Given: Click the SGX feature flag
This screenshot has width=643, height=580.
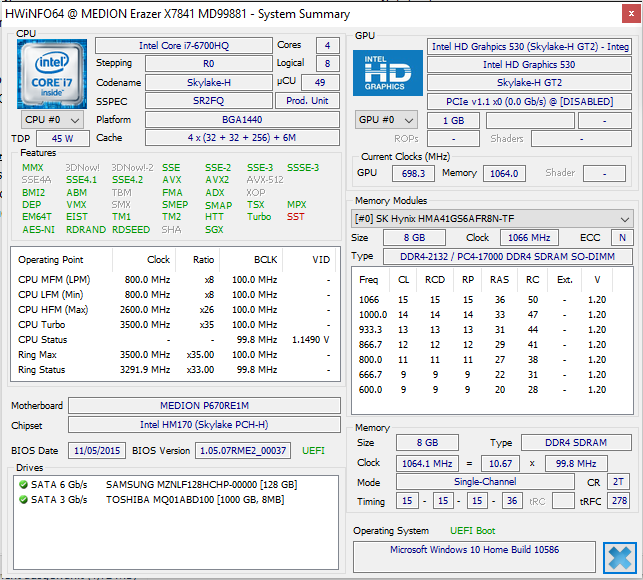Looking at the screenshot, I should point(214,229).
